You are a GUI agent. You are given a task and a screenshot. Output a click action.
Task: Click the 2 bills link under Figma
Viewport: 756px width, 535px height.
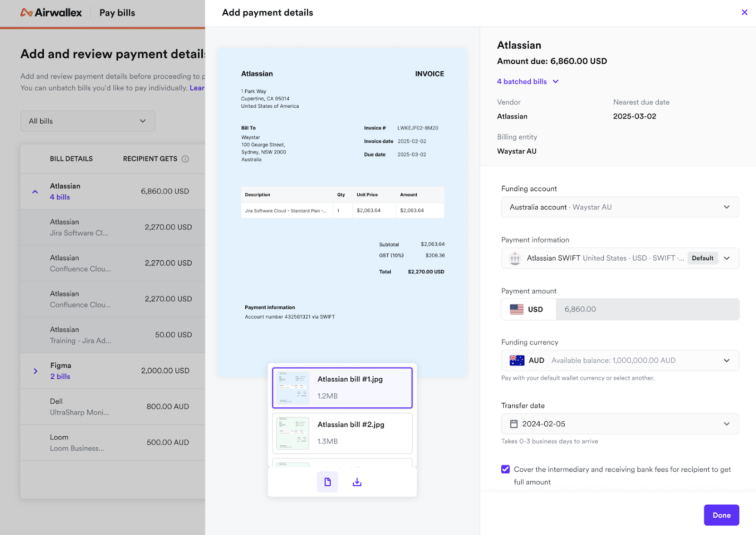(x=60, y=377)
